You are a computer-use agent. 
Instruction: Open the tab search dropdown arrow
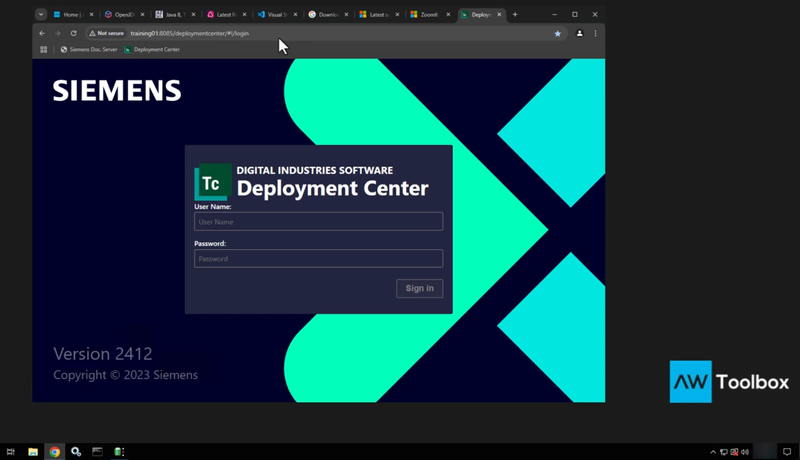click(x=41, y=14)
